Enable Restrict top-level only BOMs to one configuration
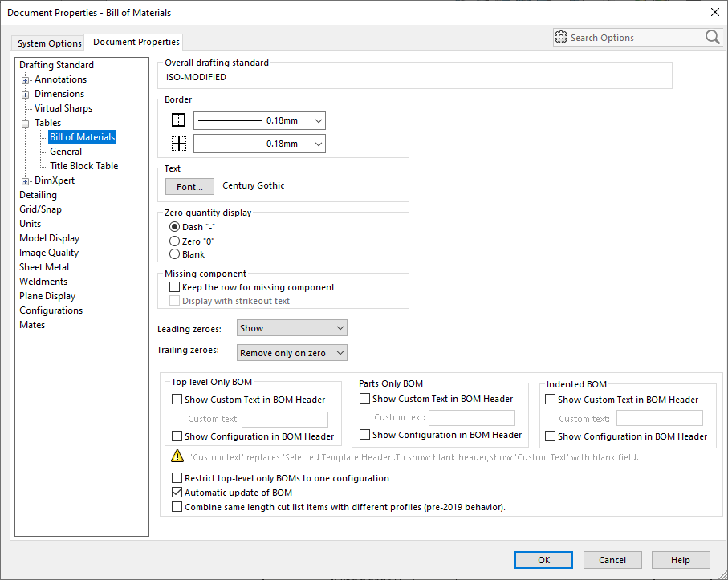This screenshot has width=728, height=580. (177, 478)
